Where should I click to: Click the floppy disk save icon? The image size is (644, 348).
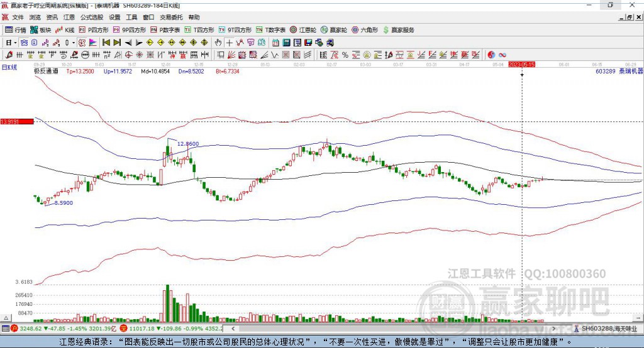point(308,43)
